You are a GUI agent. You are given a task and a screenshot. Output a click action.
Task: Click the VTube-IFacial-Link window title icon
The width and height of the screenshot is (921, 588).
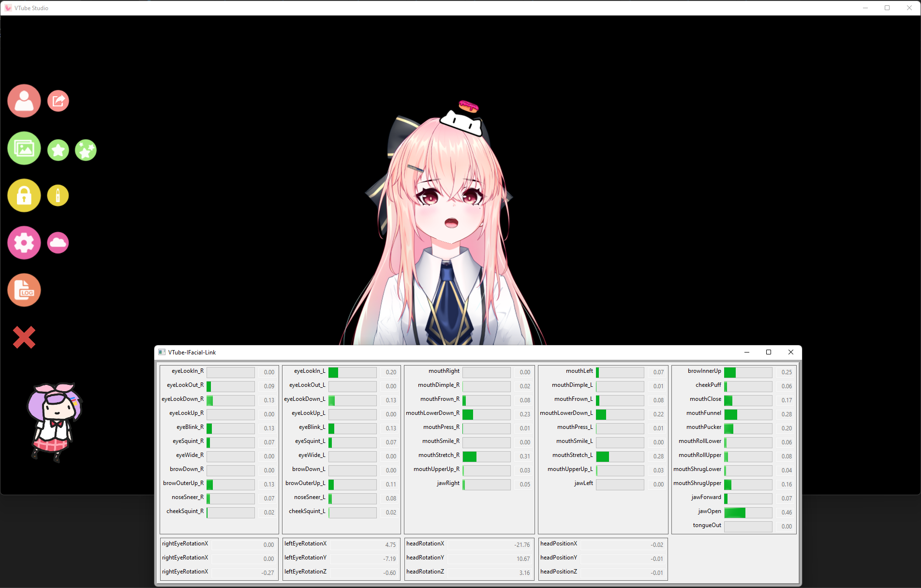pos(162,352)
